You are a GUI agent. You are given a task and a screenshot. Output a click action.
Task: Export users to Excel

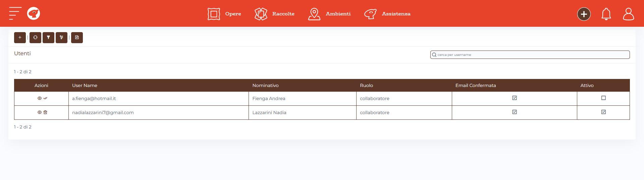(x=77, y=37)
